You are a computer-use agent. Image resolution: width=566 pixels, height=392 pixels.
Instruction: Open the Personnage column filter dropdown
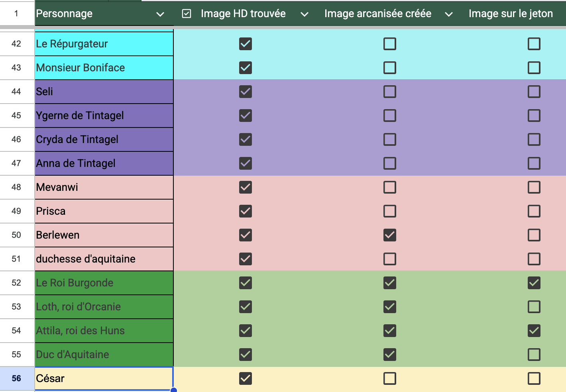(160, 14)
